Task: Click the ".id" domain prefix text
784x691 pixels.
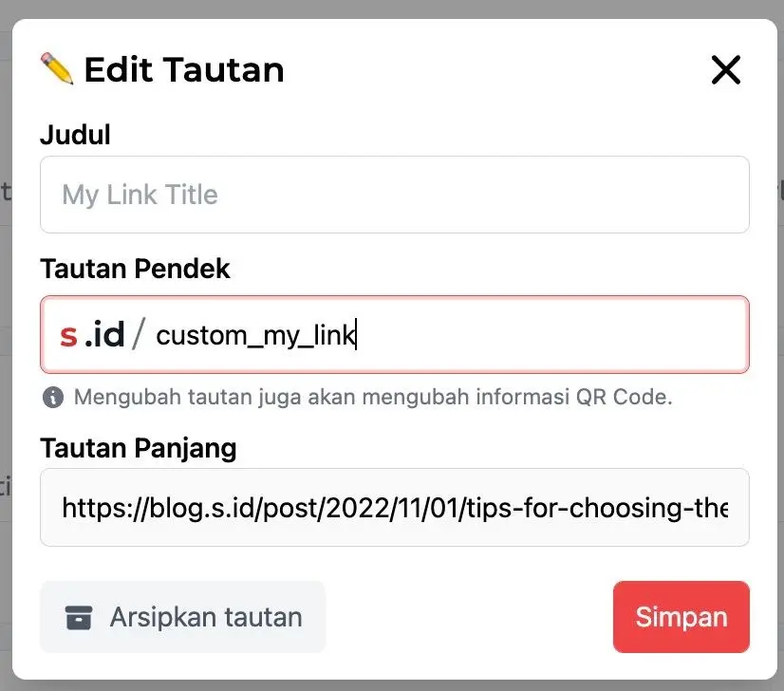Action: coord(103,335)
